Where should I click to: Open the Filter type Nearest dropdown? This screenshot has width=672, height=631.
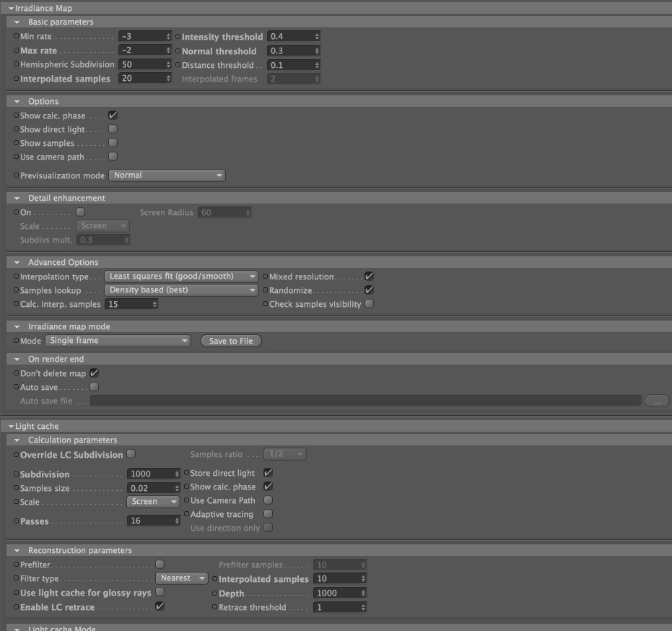(x=182, y=578)
